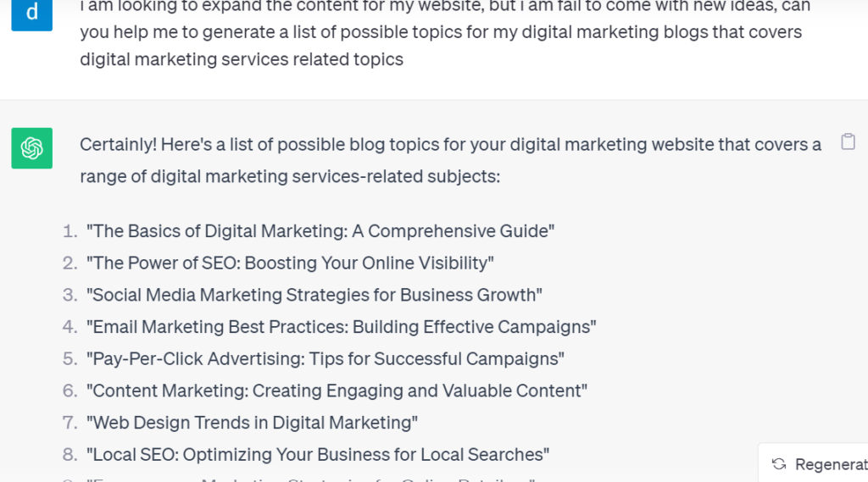Click "The Power of SEO" list item
Screen dimensions: 868x482
point(290,263)
